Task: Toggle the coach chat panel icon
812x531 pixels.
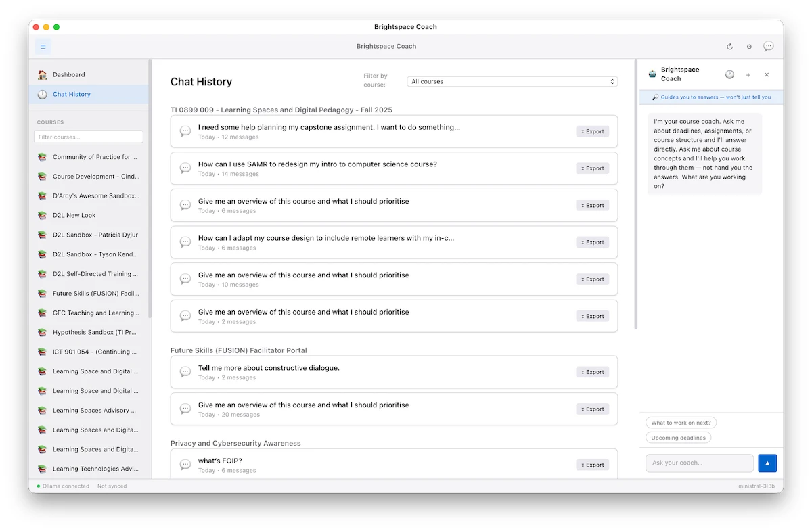Action: point(769,47)
